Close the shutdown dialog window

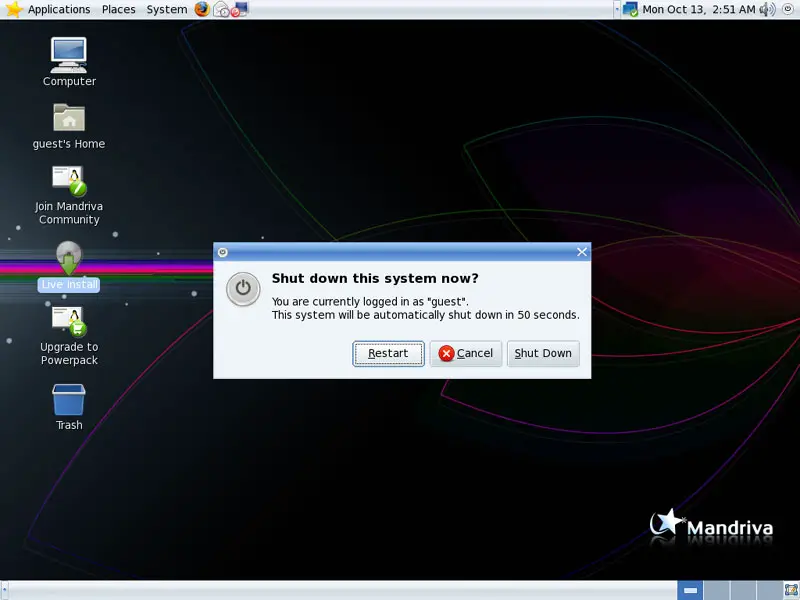click(x=581, y=252)
